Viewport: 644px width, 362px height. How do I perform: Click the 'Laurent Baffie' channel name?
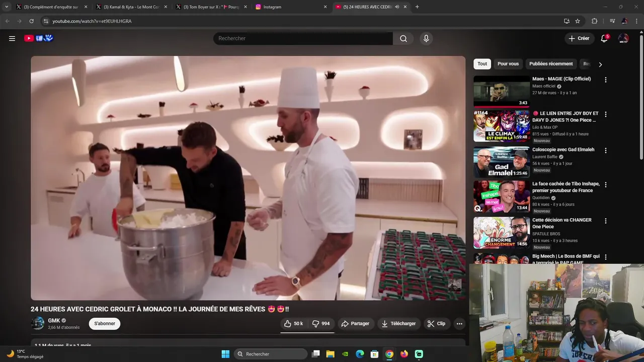pyautogui.click(x=545, y=157)
